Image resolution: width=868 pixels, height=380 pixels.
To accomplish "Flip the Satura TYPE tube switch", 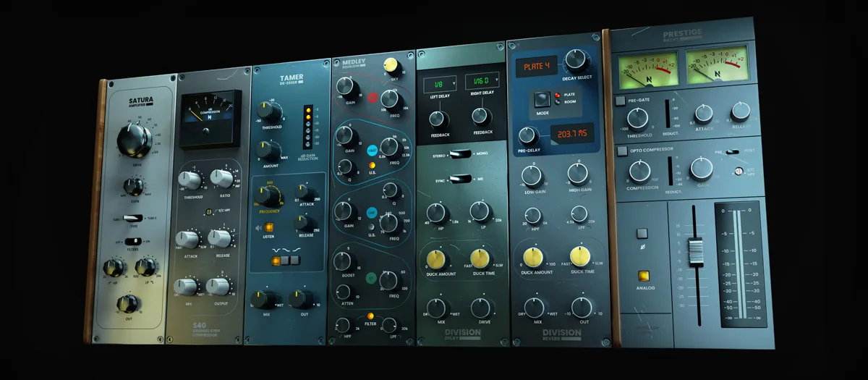I will pos(135,218).
